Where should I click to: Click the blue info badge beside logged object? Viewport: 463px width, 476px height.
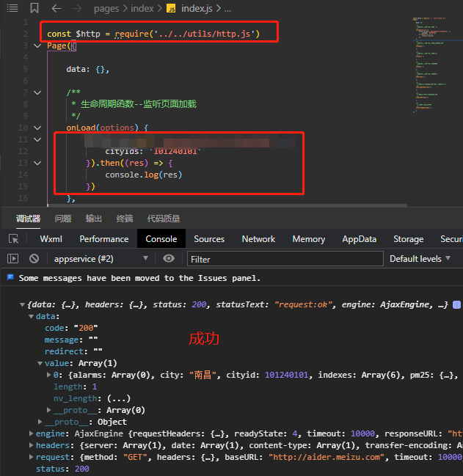pos(456,305)
